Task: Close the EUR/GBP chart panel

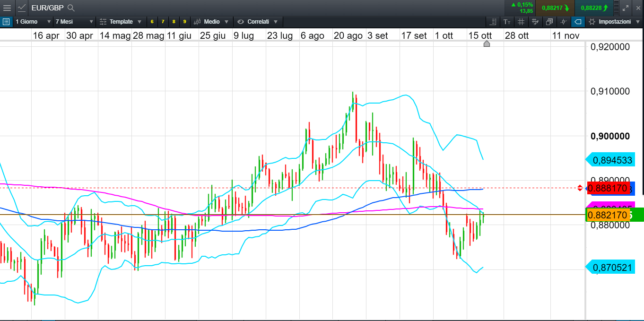Action: coord(637,8)
